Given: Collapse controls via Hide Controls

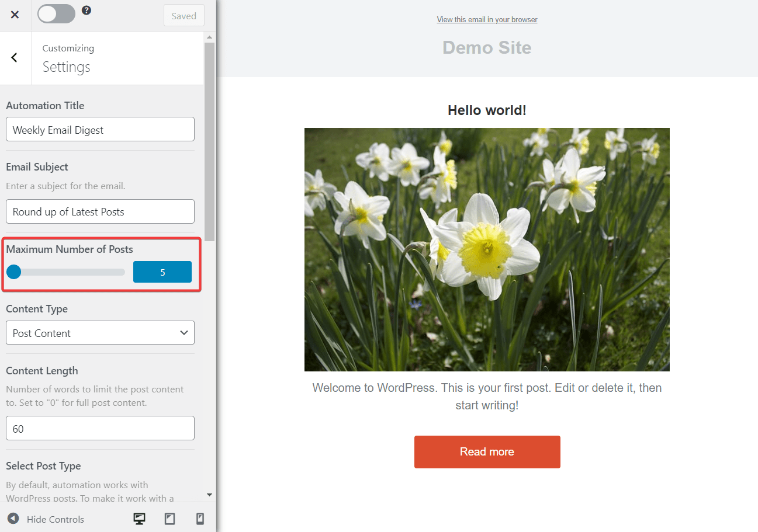Looking at the screenshot, I should pos(56,519).
